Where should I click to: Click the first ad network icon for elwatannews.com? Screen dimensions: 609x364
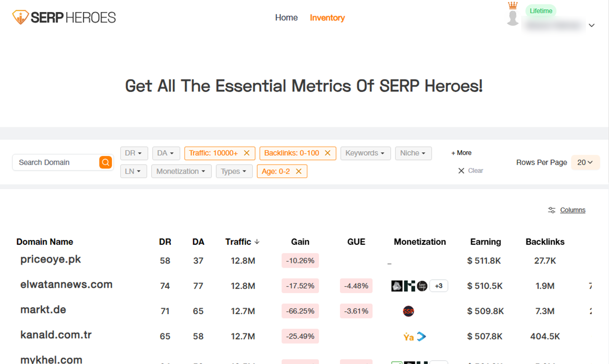pos(397,286)
